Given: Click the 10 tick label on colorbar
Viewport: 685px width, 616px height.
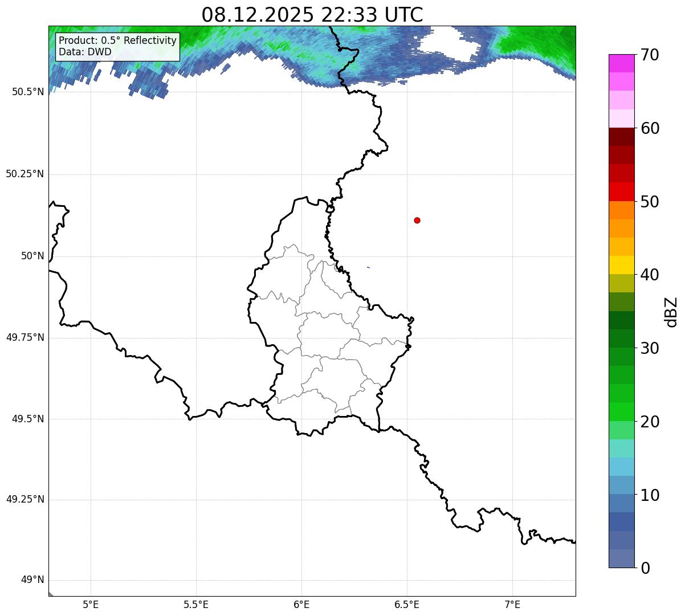Looking at the screenshot, I should pos(650,495).
